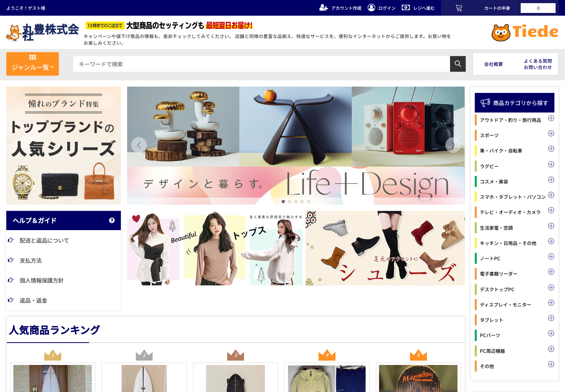
Task: Expand the 生活家電・空調 category
Action: [x=551, y=226]
